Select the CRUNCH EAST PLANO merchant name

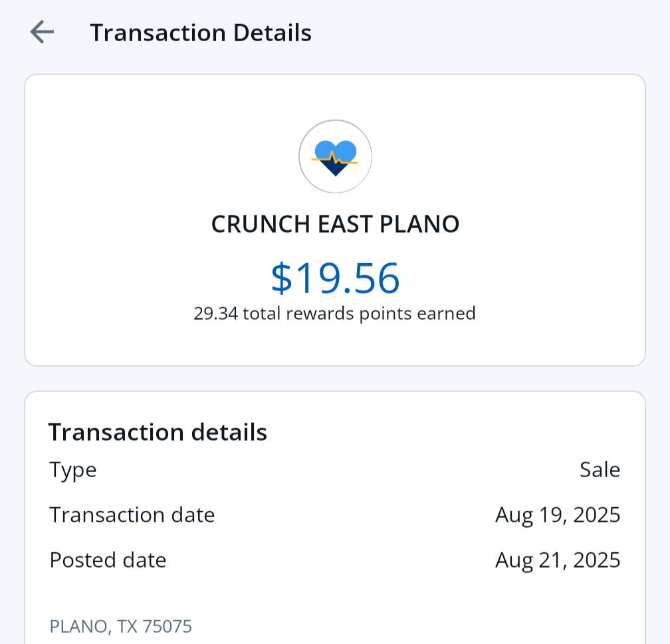pyautogui.click(x=335, y=225)
